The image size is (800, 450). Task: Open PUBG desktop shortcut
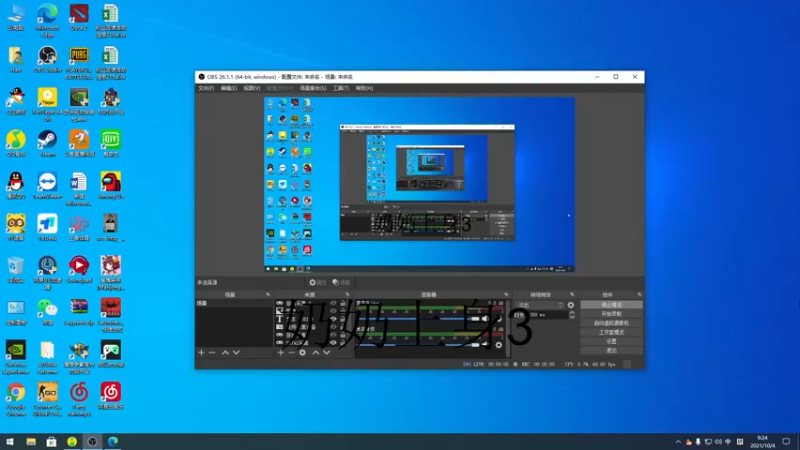[79, 63]
